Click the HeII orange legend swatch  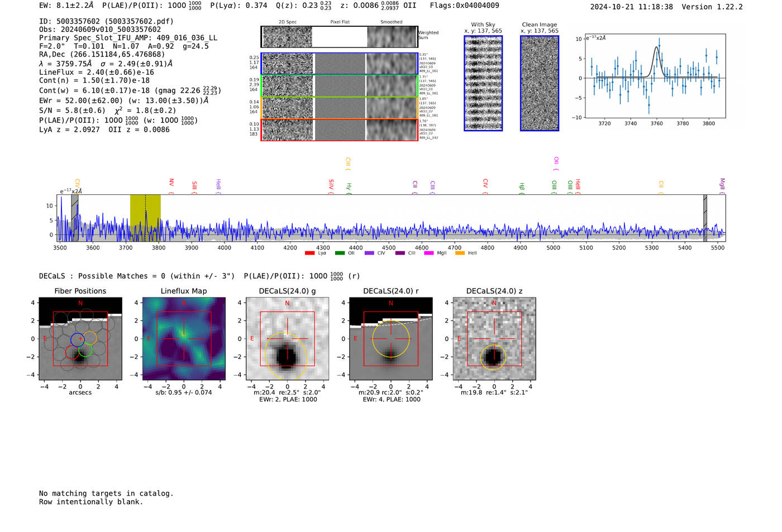[460, 253]
